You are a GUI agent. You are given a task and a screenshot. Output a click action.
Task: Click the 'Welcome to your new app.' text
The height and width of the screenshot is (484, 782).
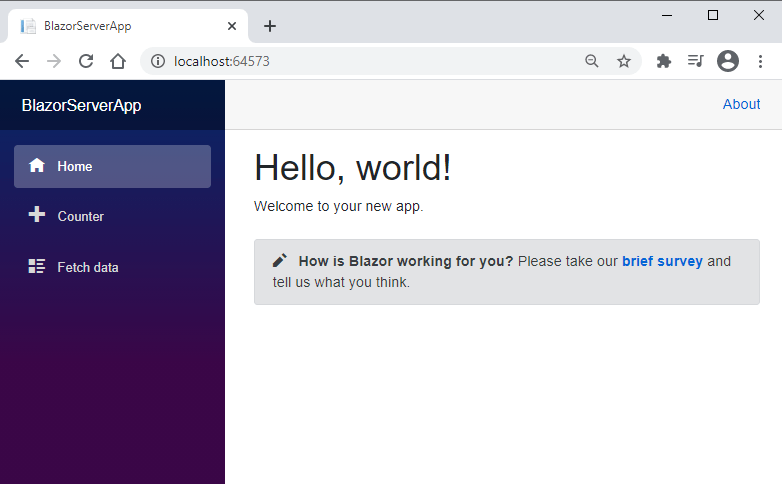coord(339,206)
